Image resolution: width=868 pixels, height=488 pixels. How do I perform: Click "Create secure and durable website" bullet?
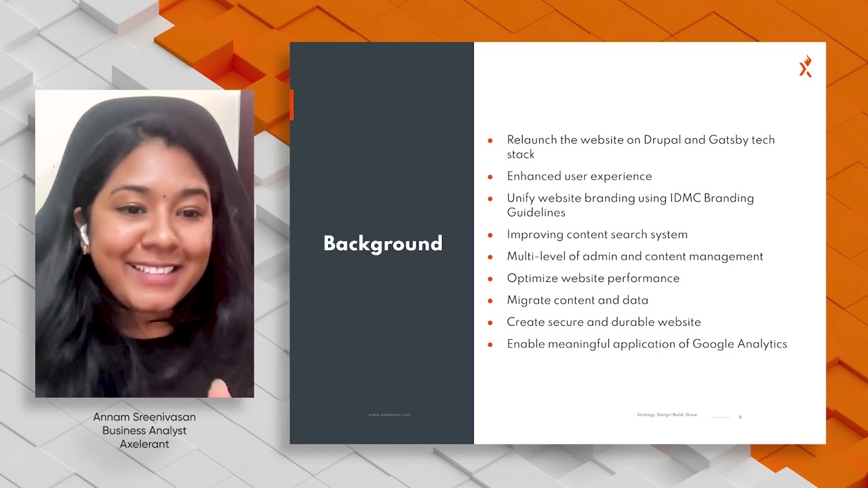pyautogui.click(x=604, y=322)
